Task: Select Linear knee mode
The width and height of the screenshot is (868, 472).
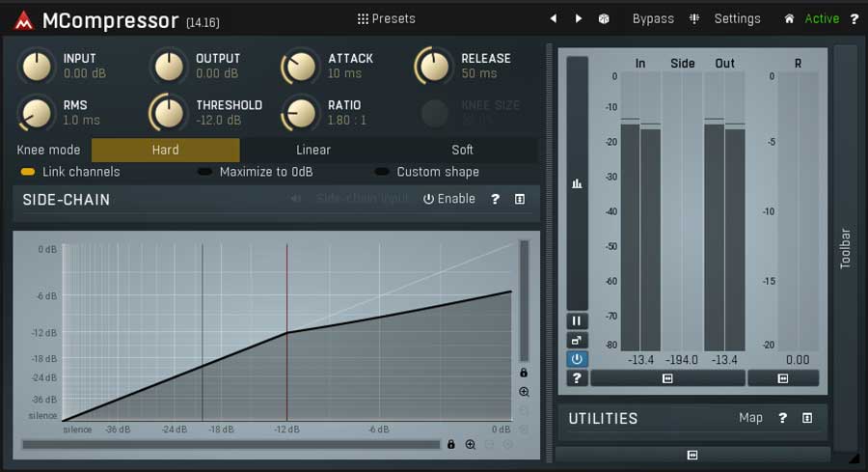Action: 313,150
